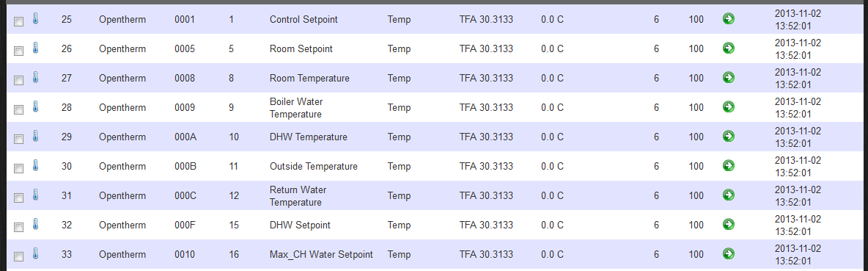Click the Max_CH Water Setpoint name
868x271 pixels.
point(321,254)
